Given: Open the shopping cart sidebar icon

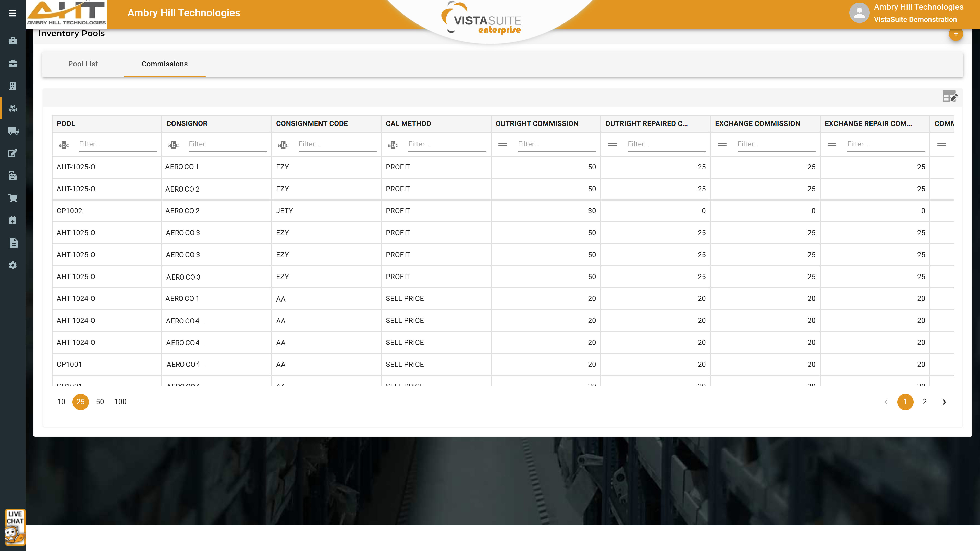Looking at the screenshot, I should pyautogui.click(x=13, y=198).
